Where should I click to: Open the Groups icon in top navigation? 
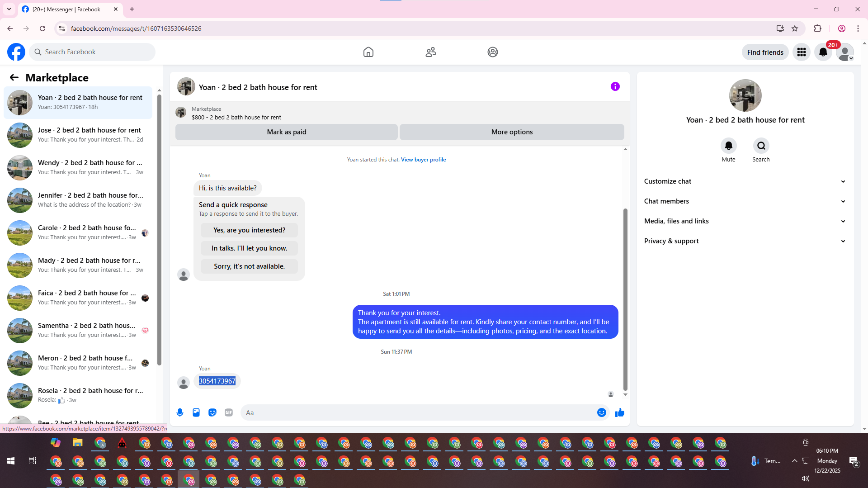point(493,52)
